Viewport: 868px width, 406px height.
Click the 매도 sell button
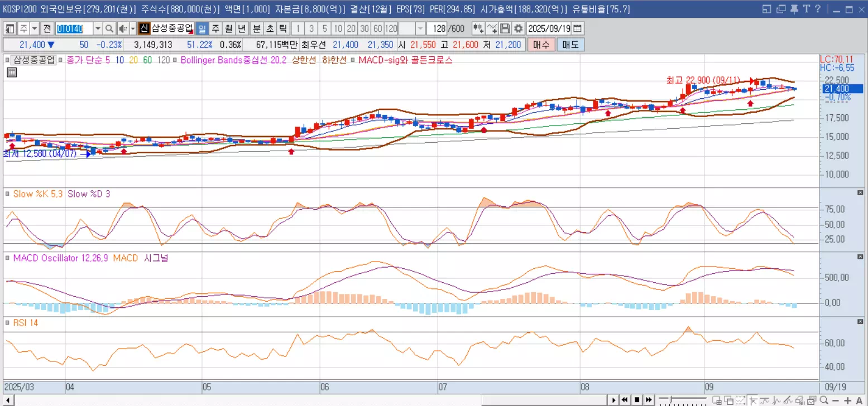point(570,45)
